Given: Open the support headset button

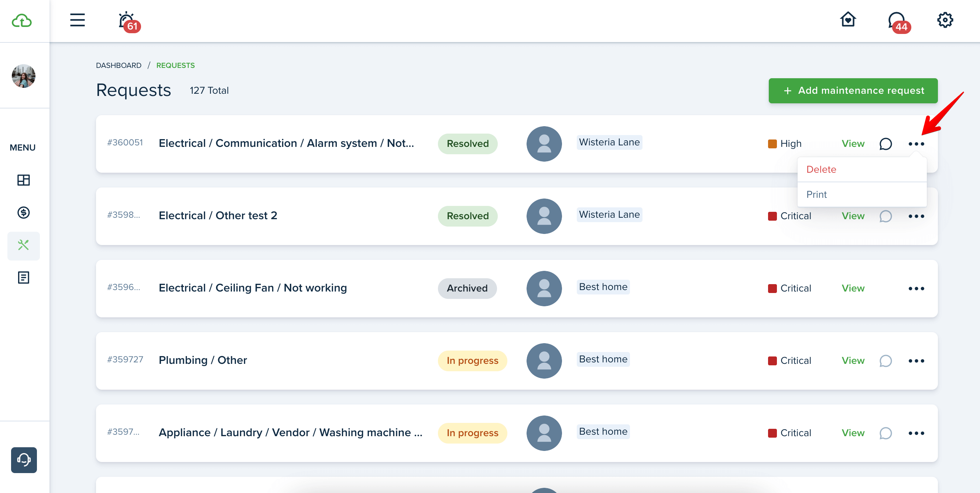Looking at the screenshot, I should pos(24,459).
